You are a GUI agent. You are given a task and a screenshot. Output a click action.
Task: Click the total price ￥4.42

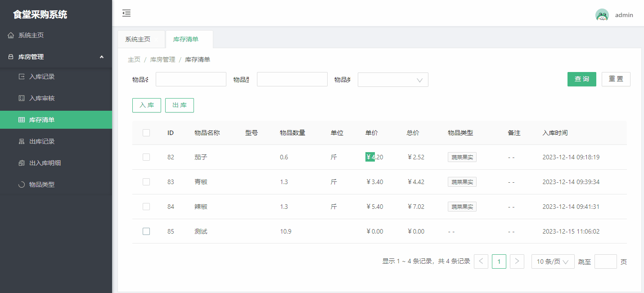click(416, 182)
